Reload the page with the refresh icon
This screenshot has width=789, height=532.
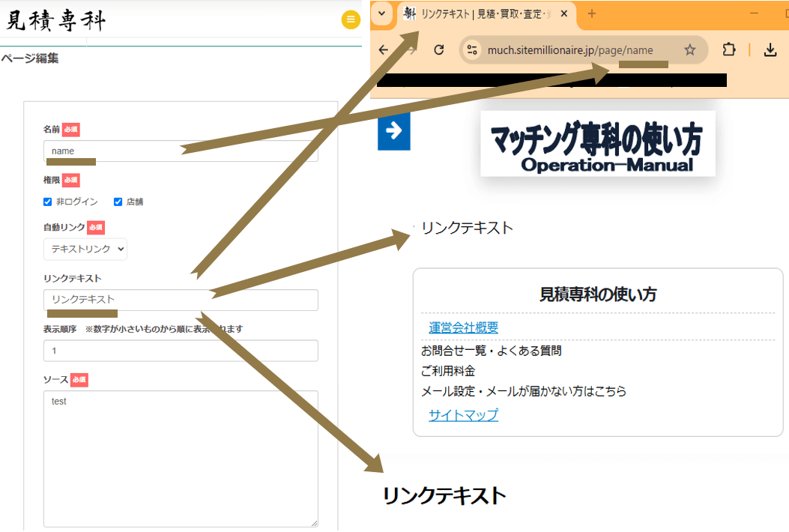tap(439, 49)
